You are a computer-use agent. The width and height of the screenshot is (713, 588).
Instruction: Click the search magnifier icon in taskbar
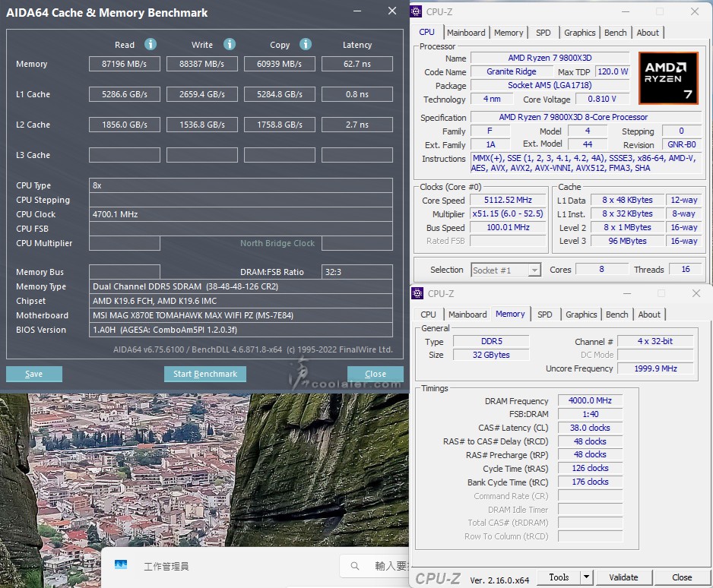pos(355,565)
